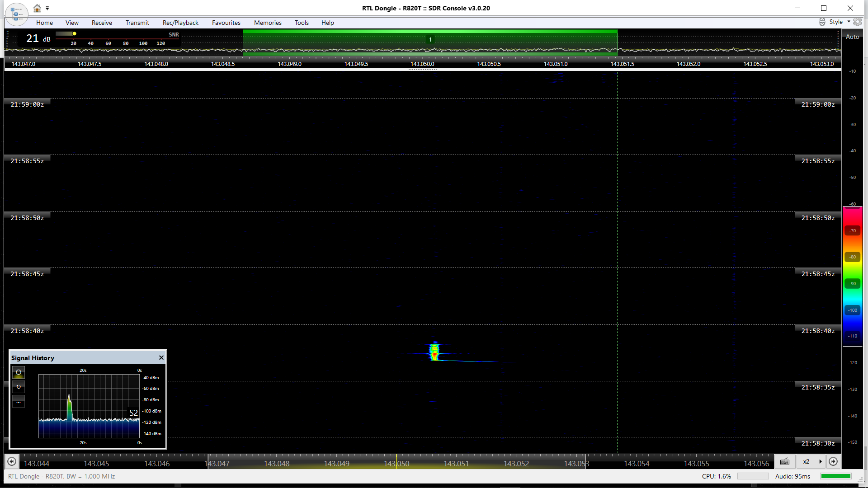Open the Tools ribbon tab
Image resolution: width=868 pixels, height=488 pixels.
pos(302,23)
